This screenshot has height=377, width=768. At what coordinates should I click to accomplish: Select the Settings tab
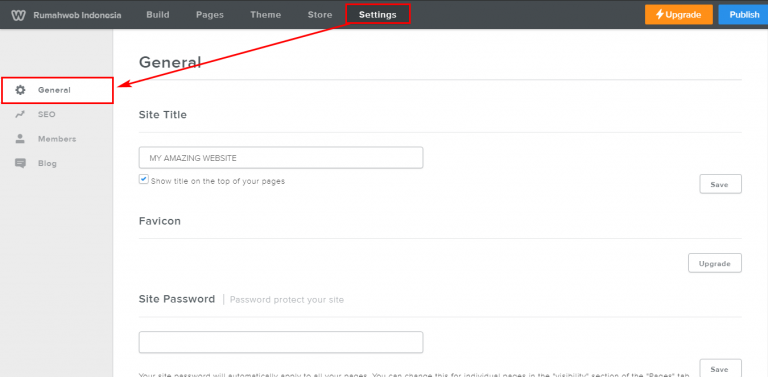pos(378,15)
